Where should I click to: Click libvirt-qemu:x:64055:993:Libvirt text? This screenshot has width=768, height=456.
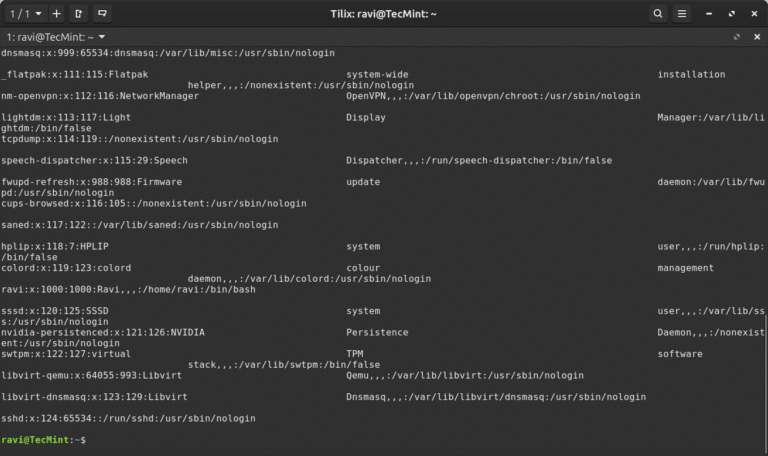coord(92,376)
